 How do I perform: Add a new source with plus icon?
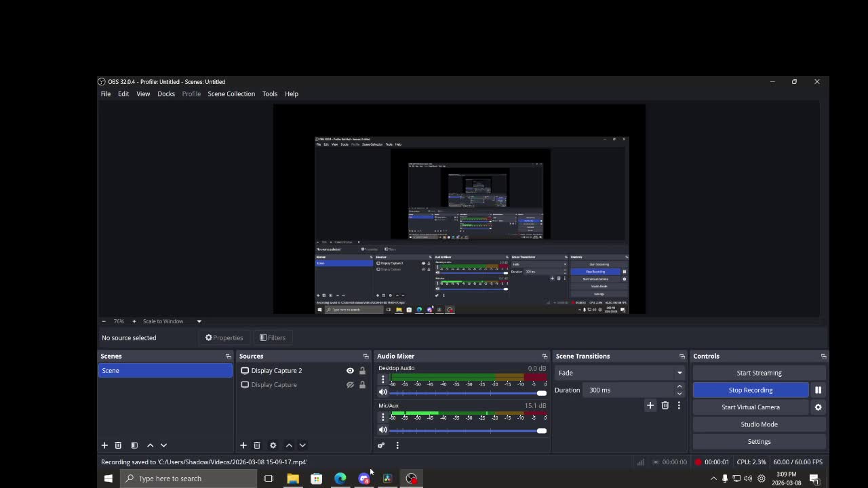(243, 445)
